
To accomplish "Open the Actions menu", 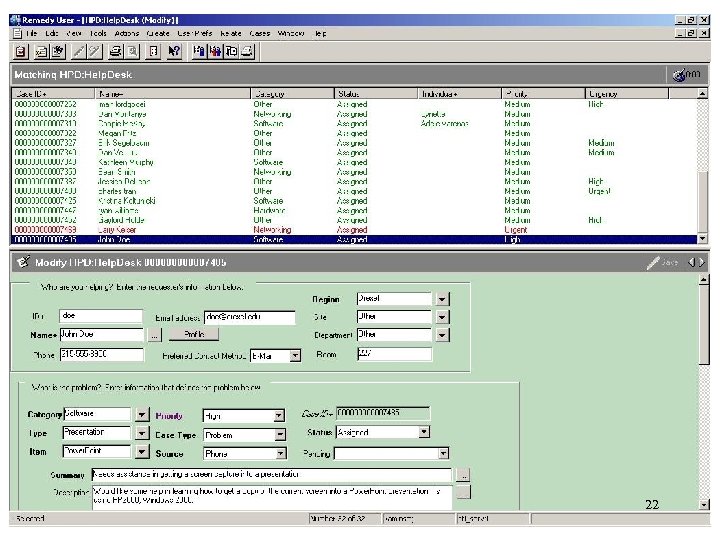I will click(127, 33).
